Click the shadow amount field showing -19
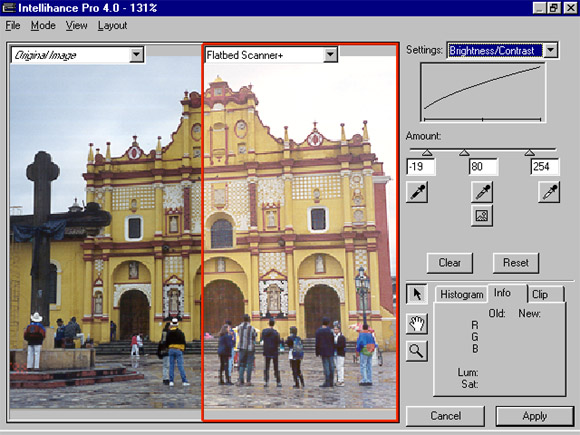Viewport: 580px width, 435px height. point(421,167)
